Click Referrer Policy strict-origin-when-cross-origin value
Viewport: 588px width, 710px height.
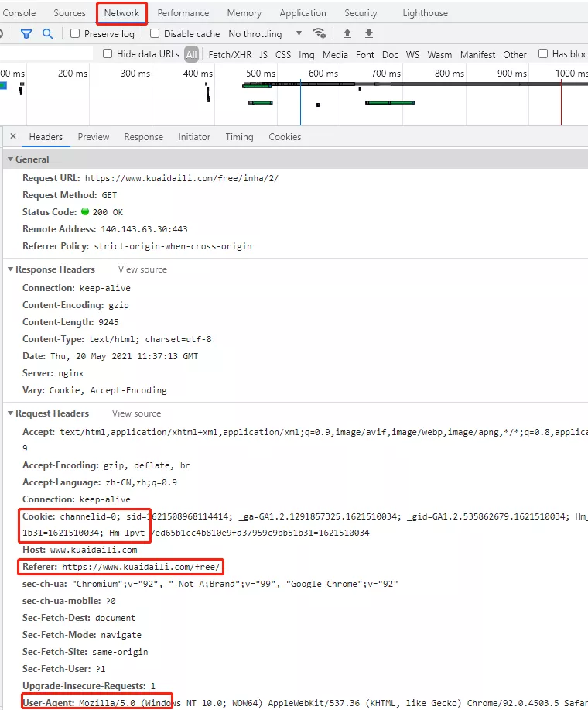coord(173,246)
